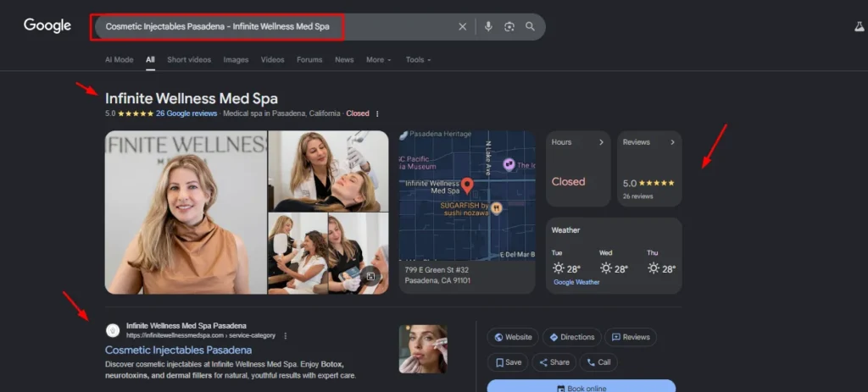Clear the search box with X icon
The width and height of the screenshot is (868, 392).
[x=462, y=26]
